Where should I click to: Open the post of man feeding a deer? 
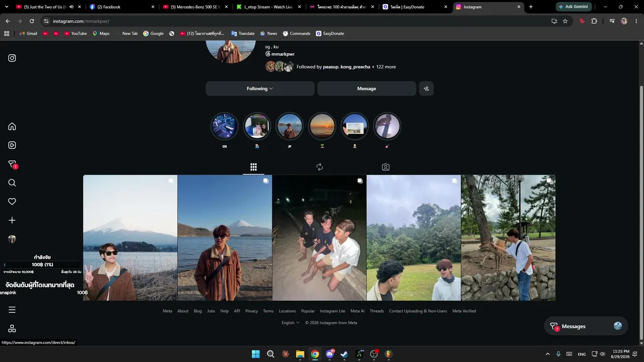(508, 238)
